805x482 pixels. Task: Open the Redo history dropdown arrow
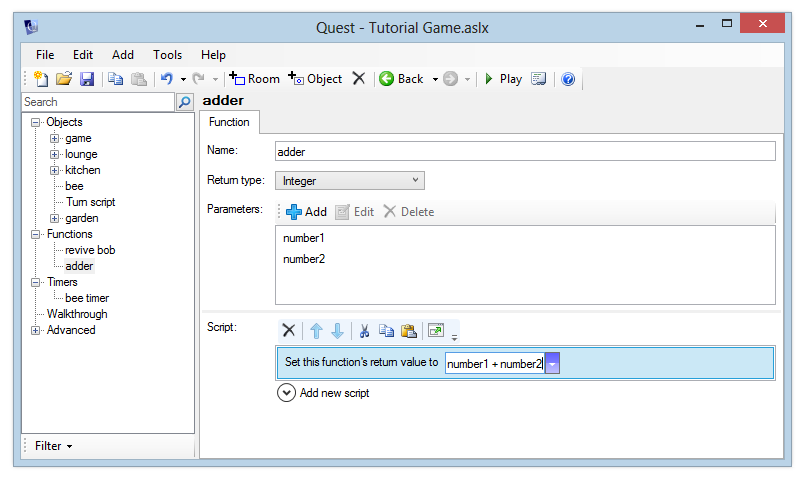pos(215,80)
